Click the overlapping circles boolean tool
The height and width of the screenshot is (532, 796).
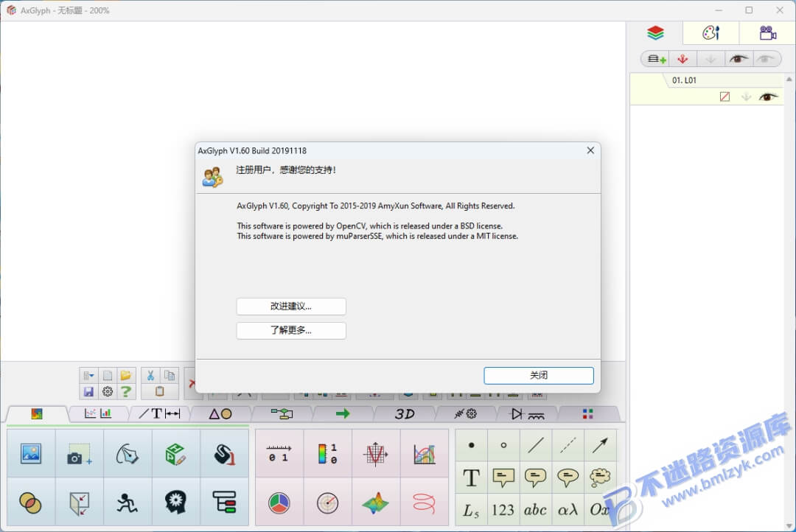click(x=31, y=502)
